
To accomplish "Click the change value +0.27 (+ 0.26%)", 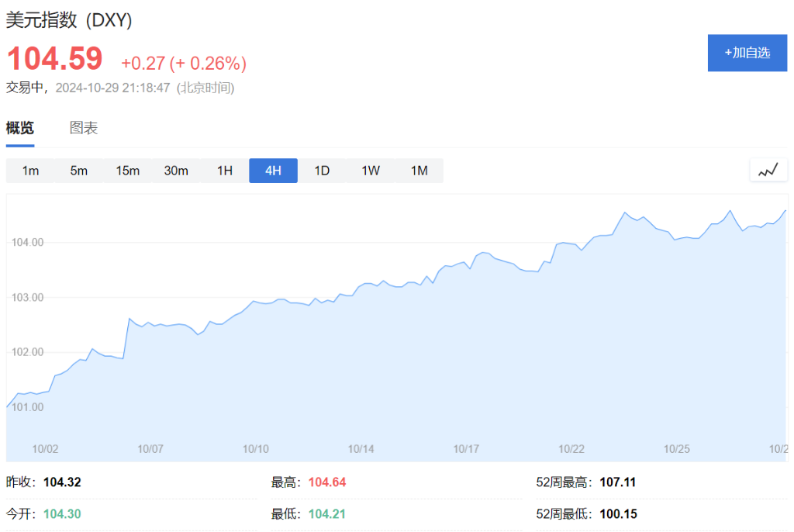I will [x=184, y=64].
